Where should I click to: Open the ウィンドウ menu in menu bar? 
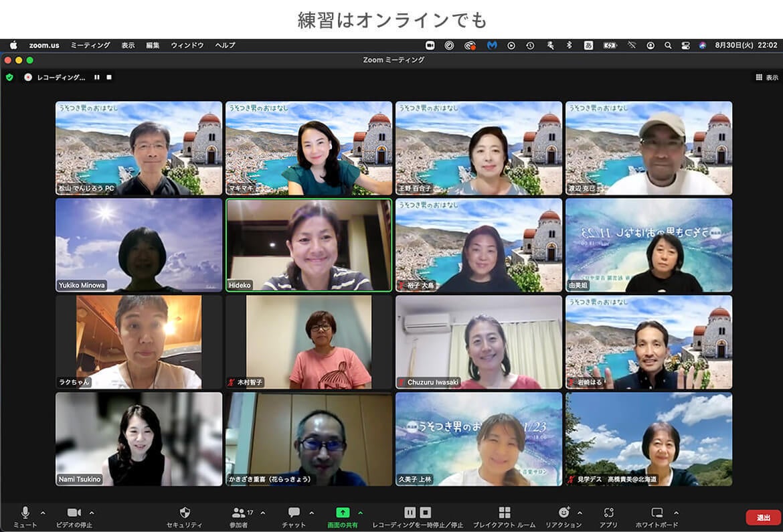pos(187,46)
